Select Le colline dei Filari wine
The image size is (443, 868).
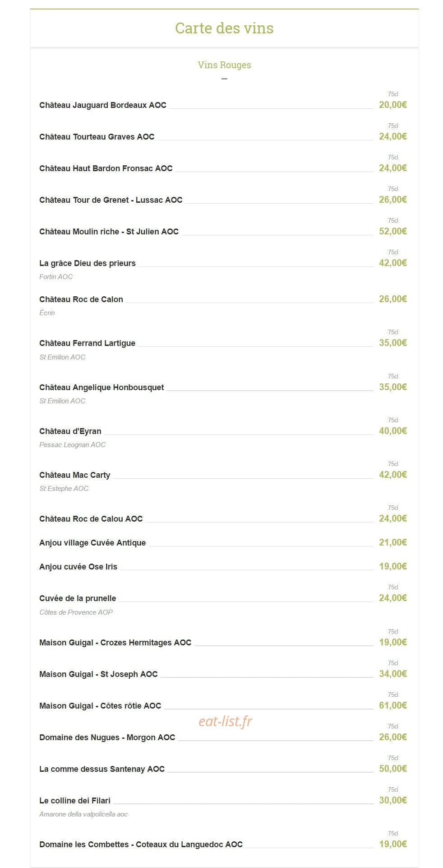click(x=75, y=801)
